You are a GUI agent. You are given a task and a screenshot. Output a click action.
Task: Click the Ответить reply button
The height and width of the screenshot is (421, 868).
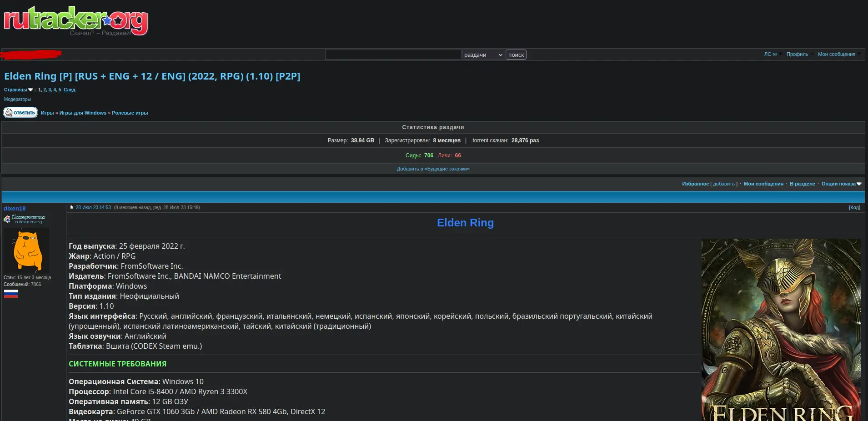point(20,112)
